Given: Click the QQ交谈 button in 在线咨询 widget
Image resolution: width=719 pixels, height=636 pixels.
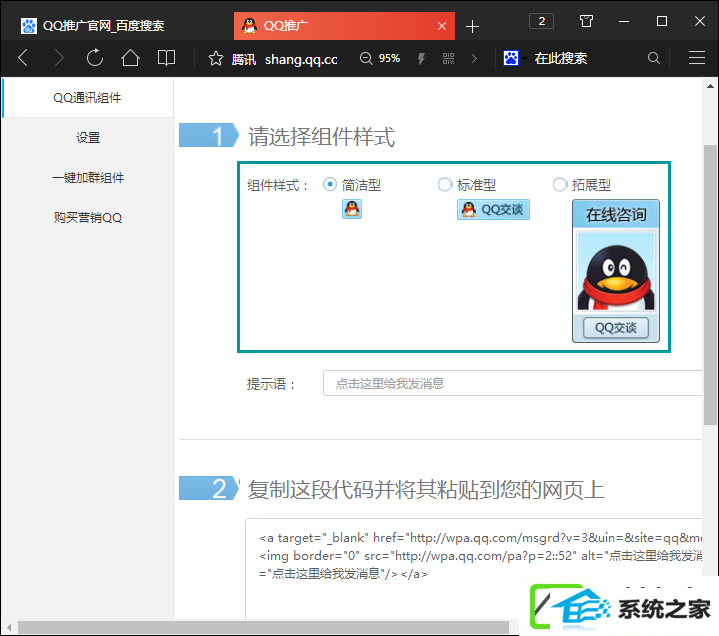Looking at the screenshot, I should tap(615, 328).
